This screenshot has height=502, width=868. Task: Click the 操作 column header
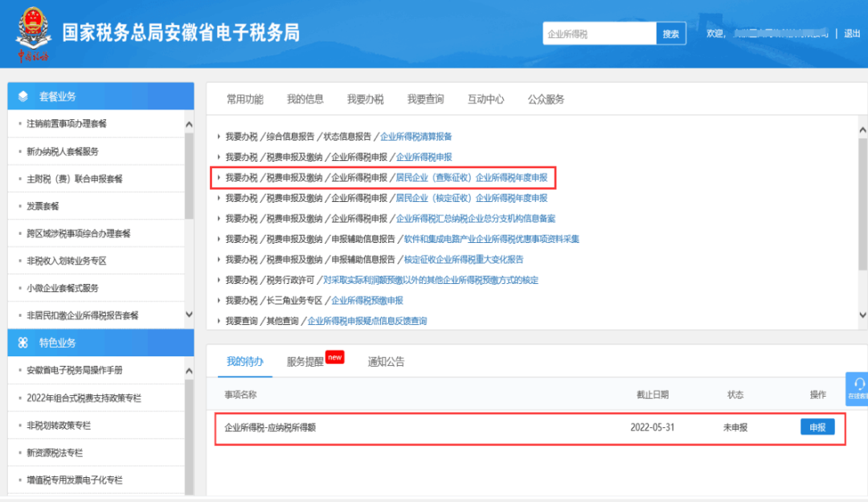[x=817, y=394]
